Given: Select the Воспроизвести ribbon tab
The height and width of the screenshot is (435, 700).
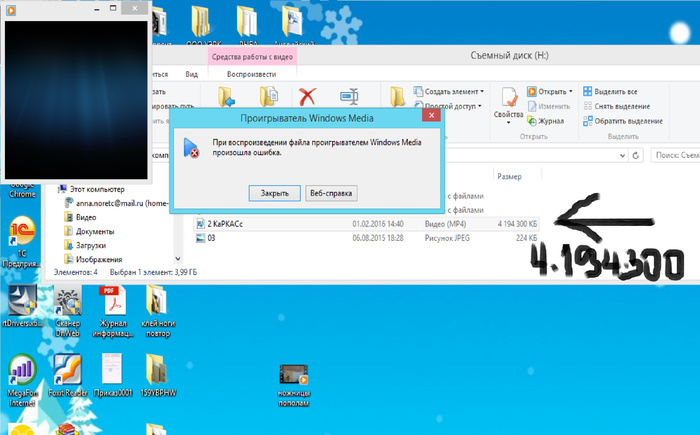Looking at the screenshot, I should pyautogui.click(x=251, y=74).
